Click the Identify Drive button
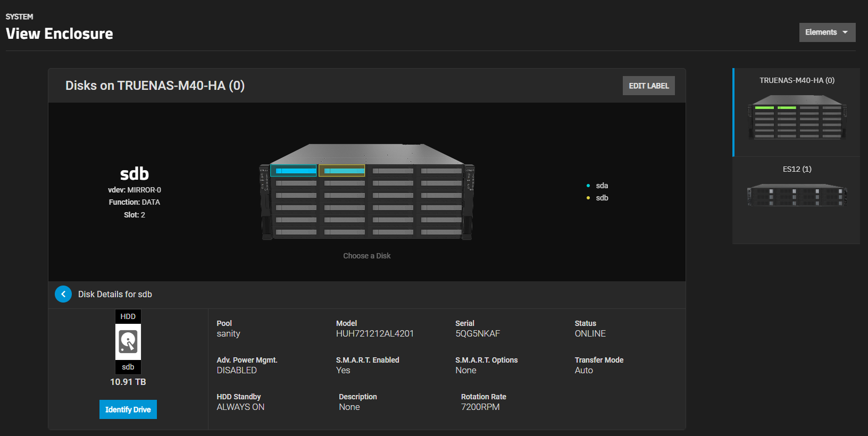 (128, 409)
